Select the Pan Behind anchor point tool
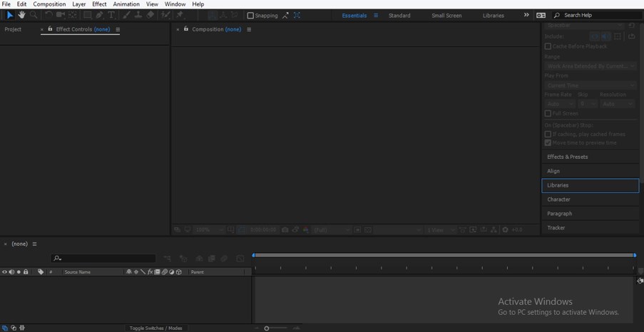The height and width of the screenshot is (332, 644). pyautogui.click(x=72, y=15)
